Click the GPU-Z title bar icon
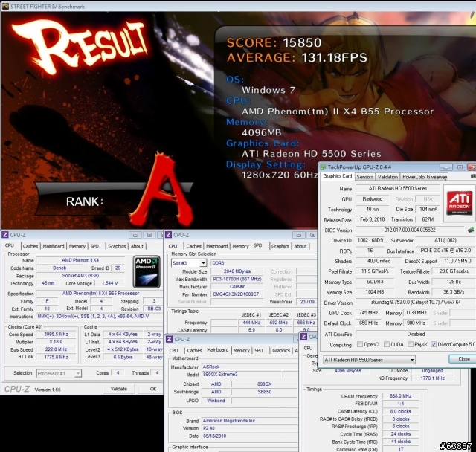This screenshot has width=476, height=452. pos(323,167)
